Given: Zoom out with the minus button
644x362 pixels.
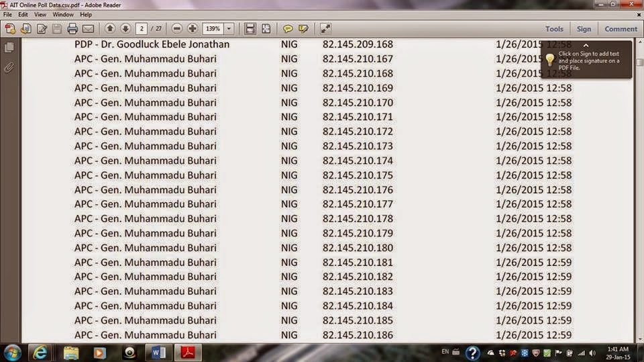Looking at the screenshot, I should (x=176, y=28).
